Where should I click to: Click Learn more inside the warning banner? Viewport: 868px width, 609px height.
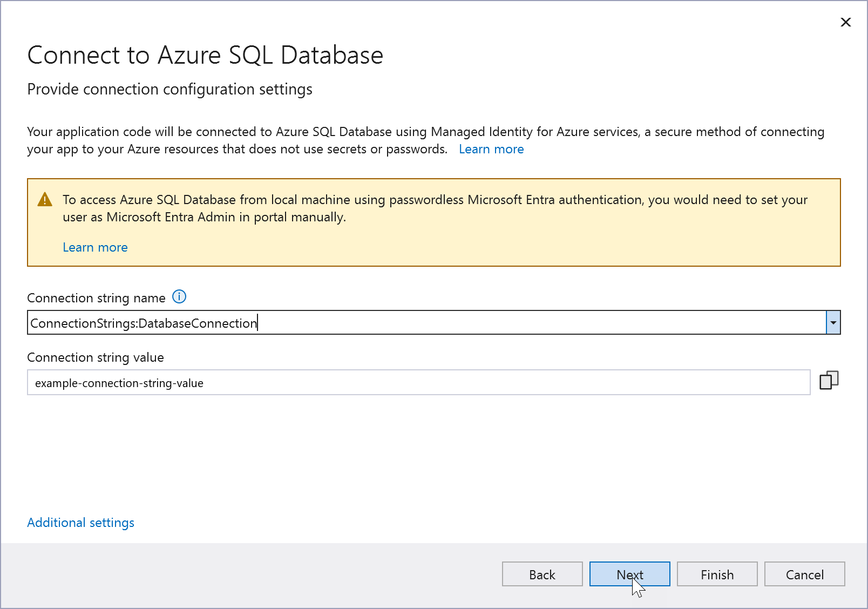[x=95, y=247]
